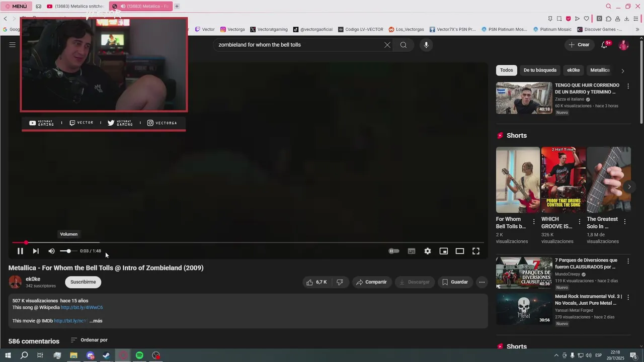Open the YouTube hamburger guide menu
This screenshot has width=644, height=362.
point(13,45)
